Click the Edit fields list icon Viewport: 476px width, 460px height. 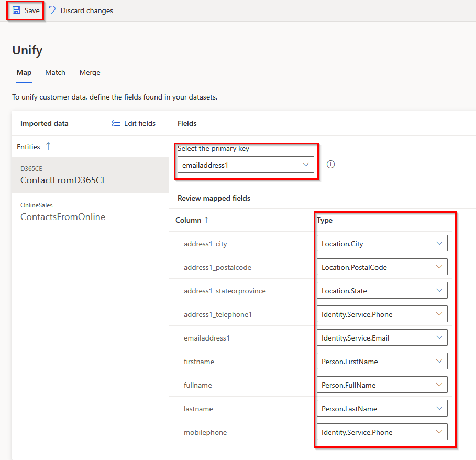point(116,123)
